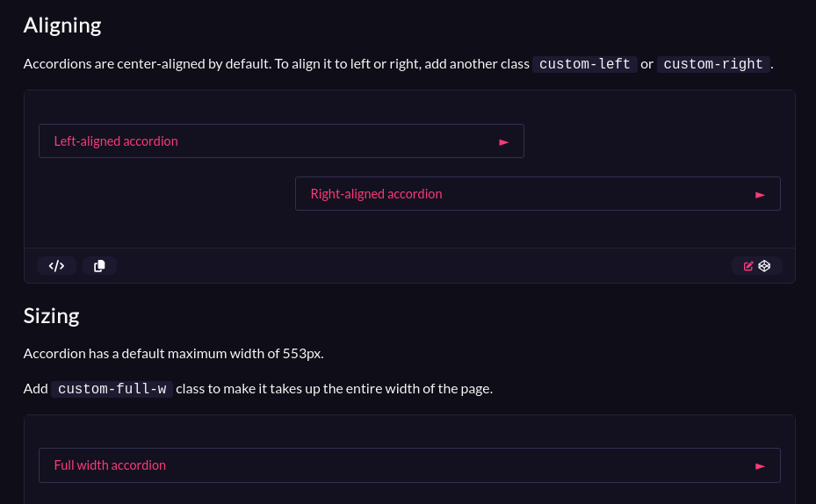This screenshot has width=816, height=504.
Task: Click the Left-aligned accordion label
Action: pyautogui.click(x=116, y=141)
